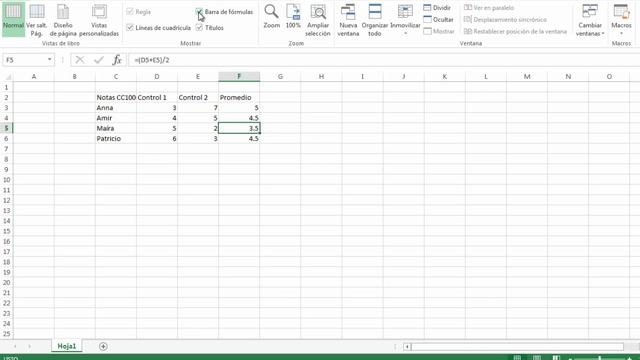The image size is (640, 360).
Task: Select the Promedio header cell
Action: (239, 98)
